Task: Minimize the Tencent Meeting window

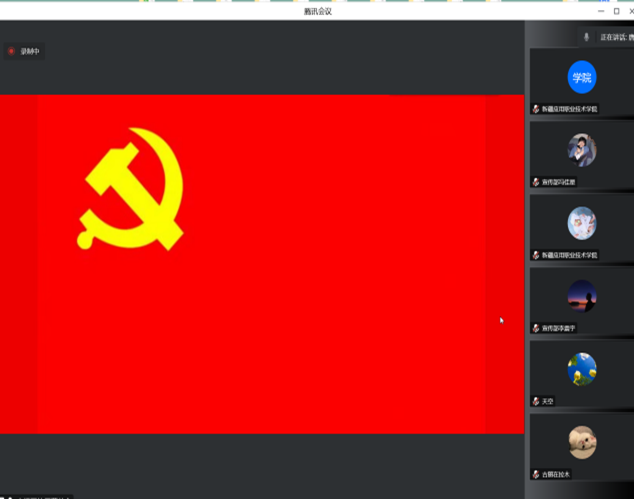Action: pyautogui.click(x=599, y=11)
